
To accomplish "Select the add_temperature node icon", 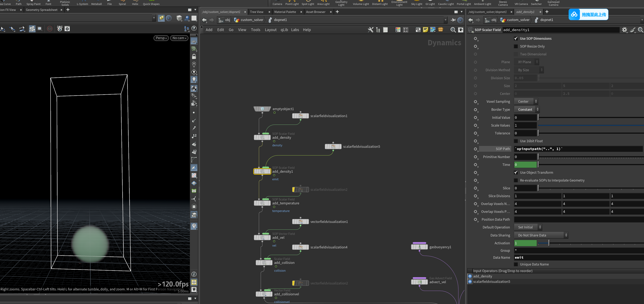I will pos(262,203).
